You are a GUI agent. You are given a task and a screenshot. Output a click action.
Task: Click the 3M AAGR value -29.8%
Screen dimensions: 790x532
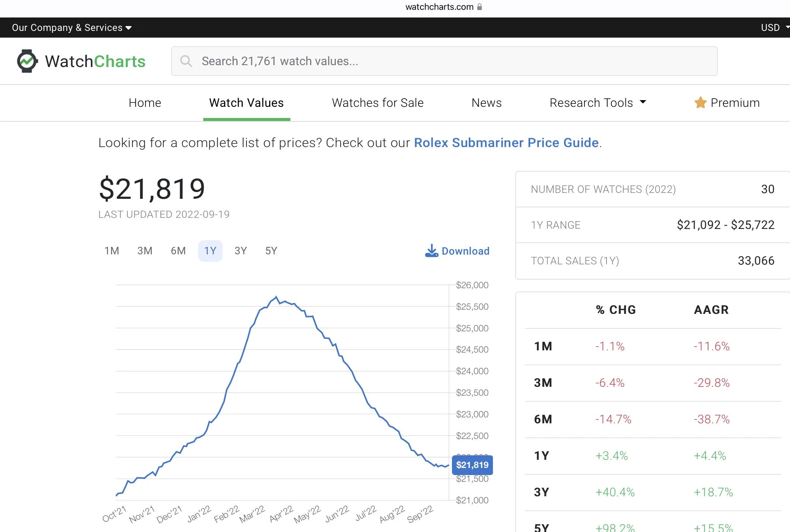pyautogui.click(x=711, y=383)
